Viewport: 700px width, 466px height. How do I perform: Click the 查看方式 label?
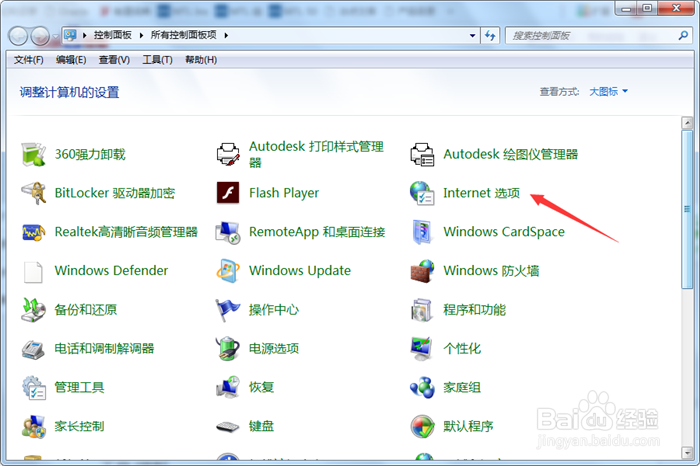(x=559, y=92)
